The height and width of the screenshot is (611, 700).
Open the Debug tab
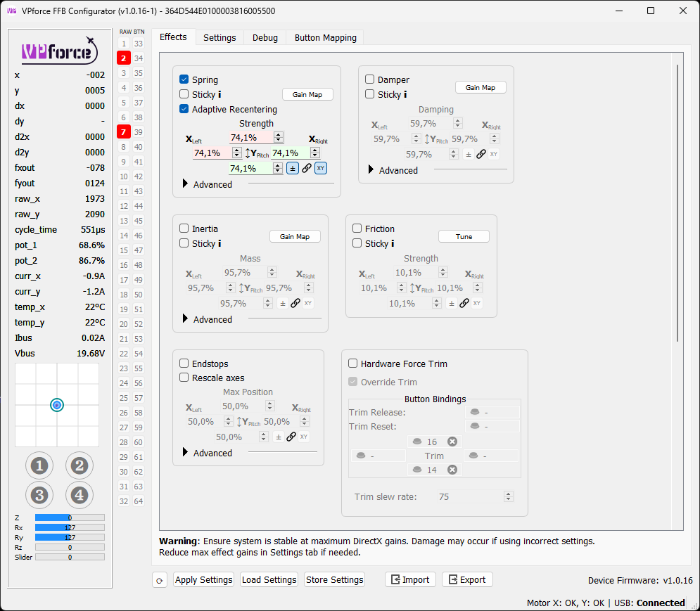click(x=265, y=38)
